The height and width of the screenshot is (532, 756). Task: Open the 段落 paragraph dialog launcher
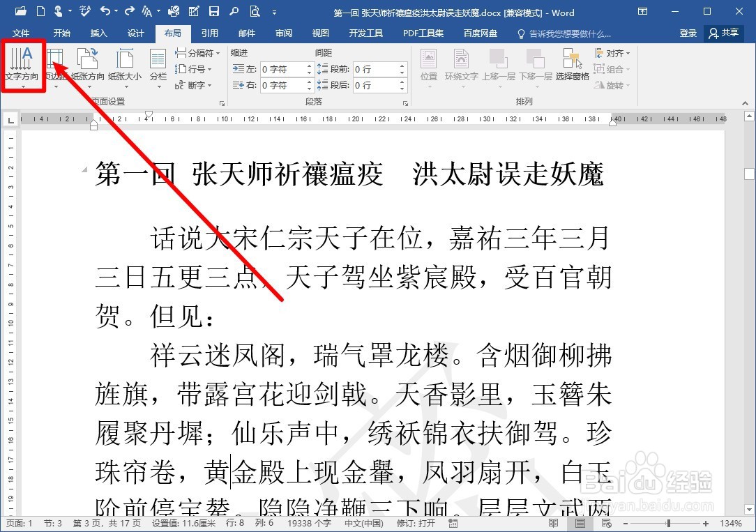405,103
